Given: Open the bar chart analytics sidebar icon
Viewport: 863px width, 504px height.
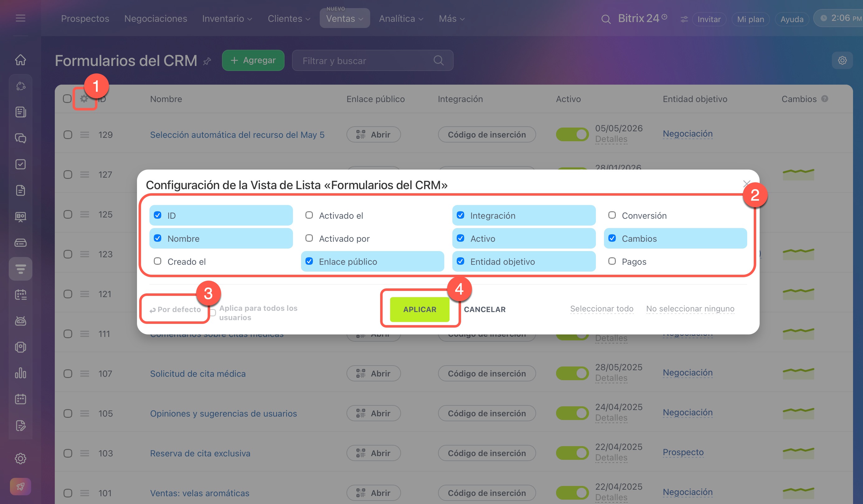Looking at the screenshot, I should [21, 373].
